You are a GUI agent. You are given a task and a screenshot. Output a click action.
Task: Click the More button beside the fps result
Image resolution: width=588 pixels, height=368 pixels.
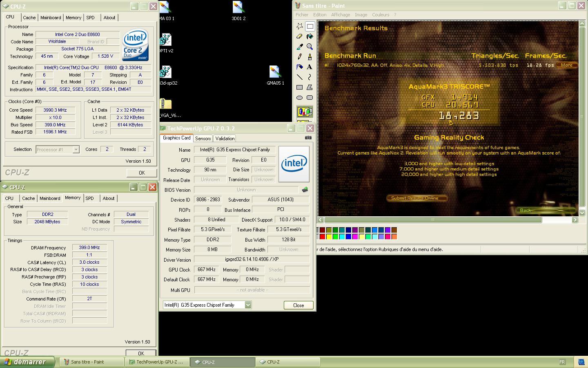pos(567,65)
